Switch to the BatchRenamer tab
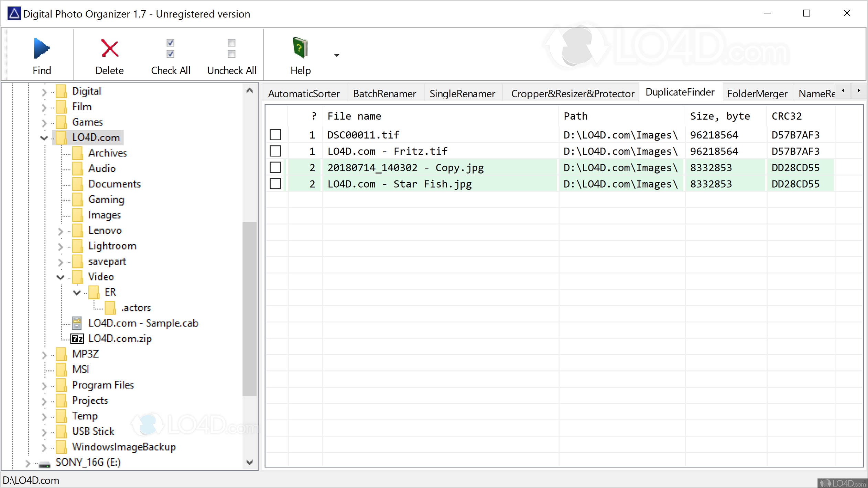Viewport: 868px width, 488px height. click(x=384, y=93)
